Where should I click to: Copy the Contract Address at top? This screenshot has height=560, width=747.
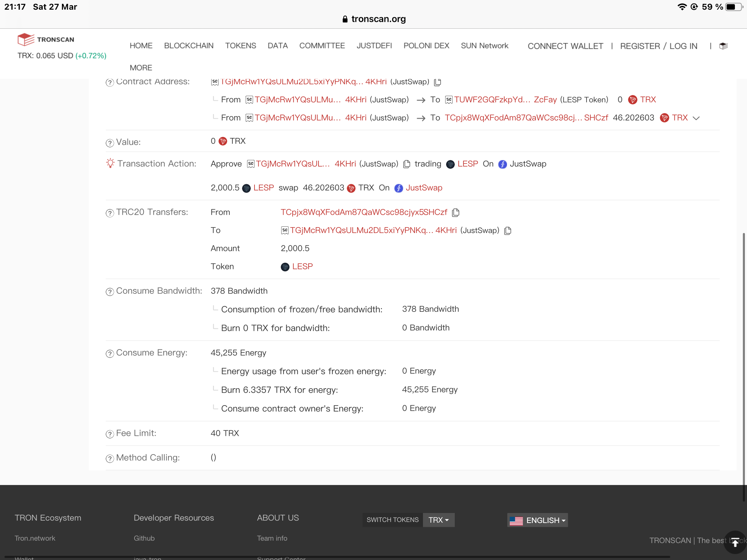coord(437,82)
